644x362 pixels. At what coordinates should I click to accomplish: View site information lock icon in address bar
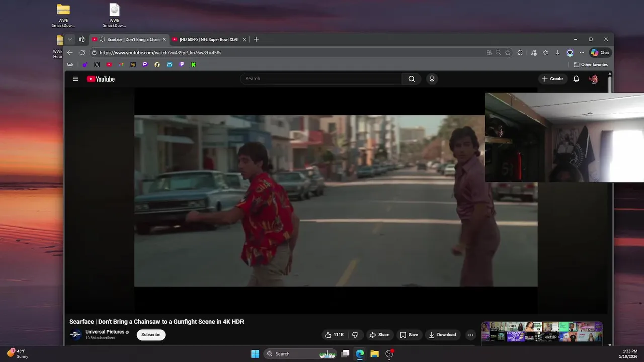94,52
